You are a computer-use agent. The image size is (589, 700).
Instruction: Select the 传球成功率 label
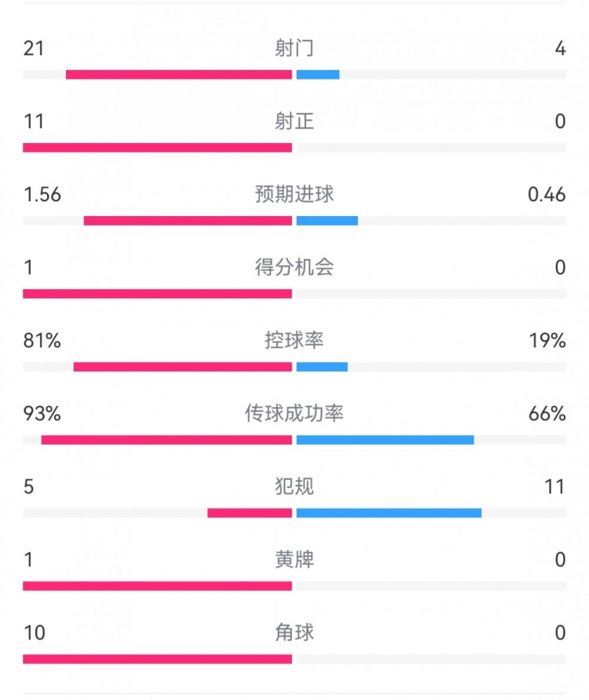click(294, 413)
